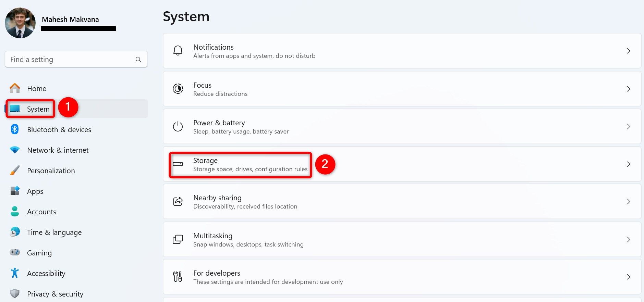The height and width of the screenshot is (302, 644).
Task: Open Power & battery settings
Action: click(402, 126)
